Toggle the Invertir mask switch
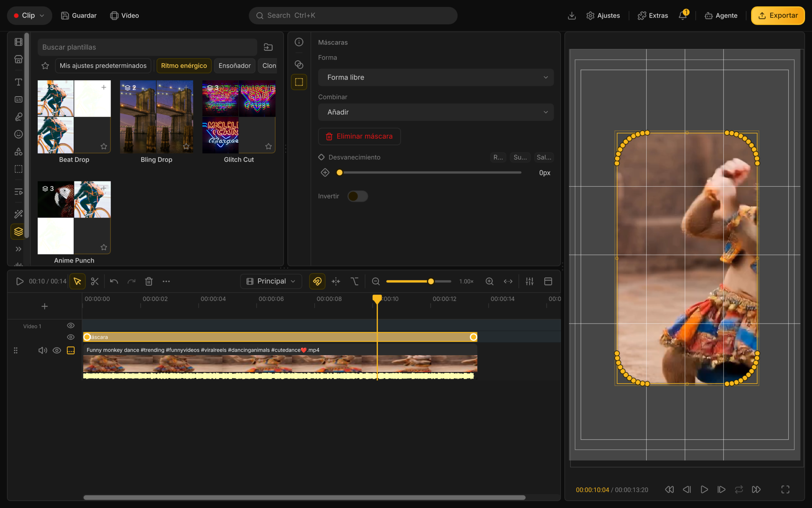 click(x=357, y=196)
